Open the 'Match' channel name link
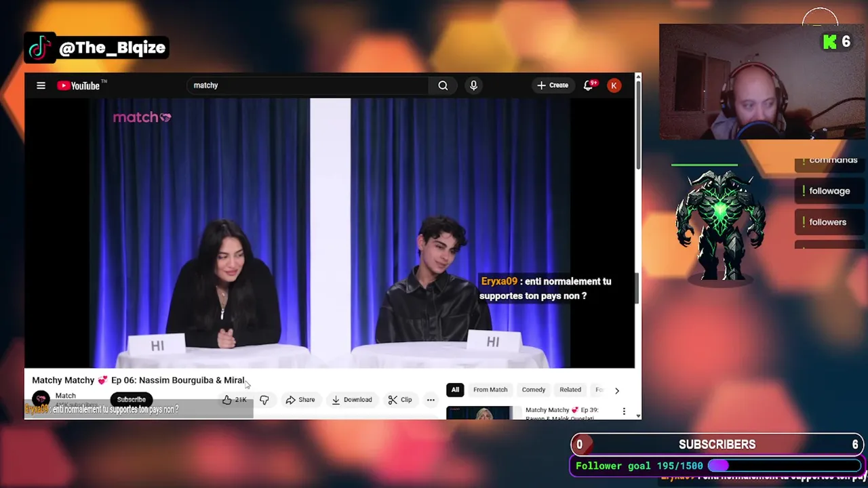Screen dimensions: 868x488 (65, 395)
